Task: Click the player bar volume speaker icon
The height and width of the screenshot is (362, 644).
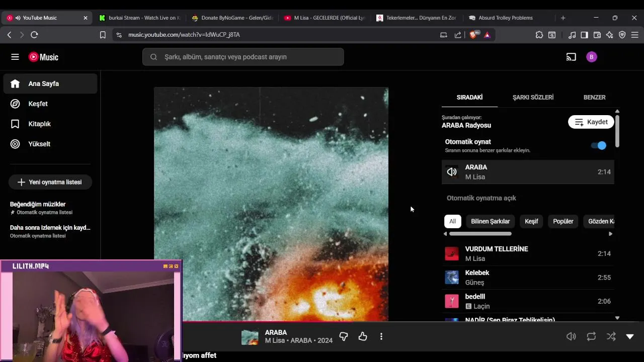Action: pos(571,336)
